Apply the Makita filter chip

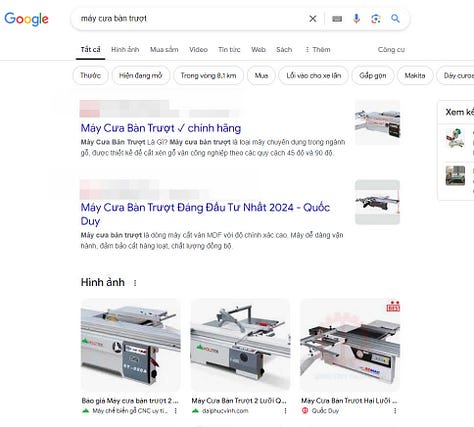415,76
